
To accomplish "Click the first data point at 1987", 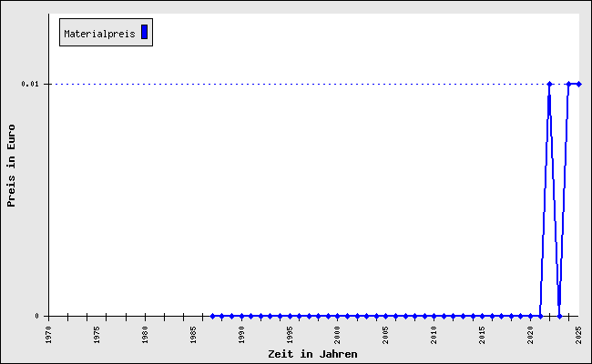I will click(x=212, y=316).
